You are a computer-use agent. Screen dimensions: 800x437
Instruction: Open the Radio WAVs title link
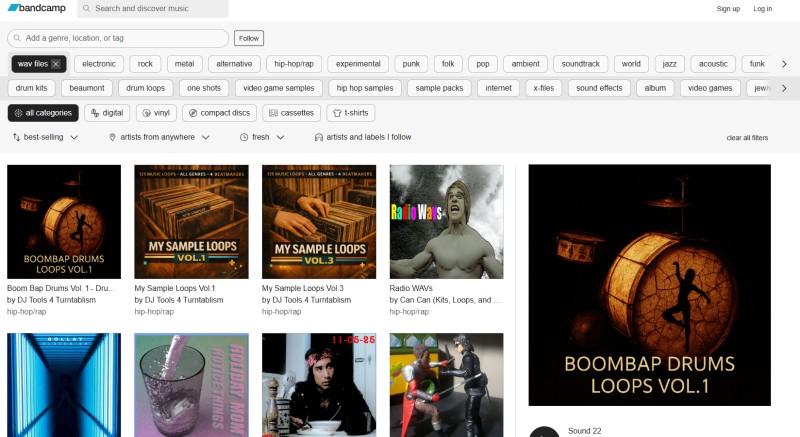[x=411, y=288]
